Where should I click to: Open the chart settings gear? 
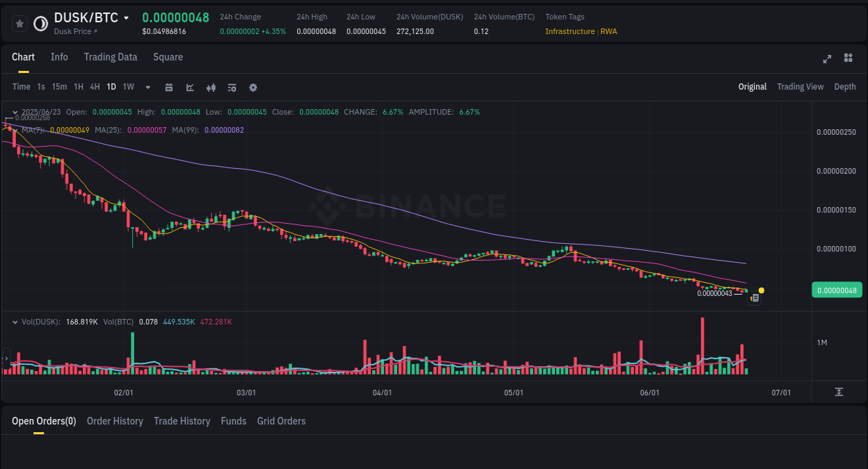253,87
